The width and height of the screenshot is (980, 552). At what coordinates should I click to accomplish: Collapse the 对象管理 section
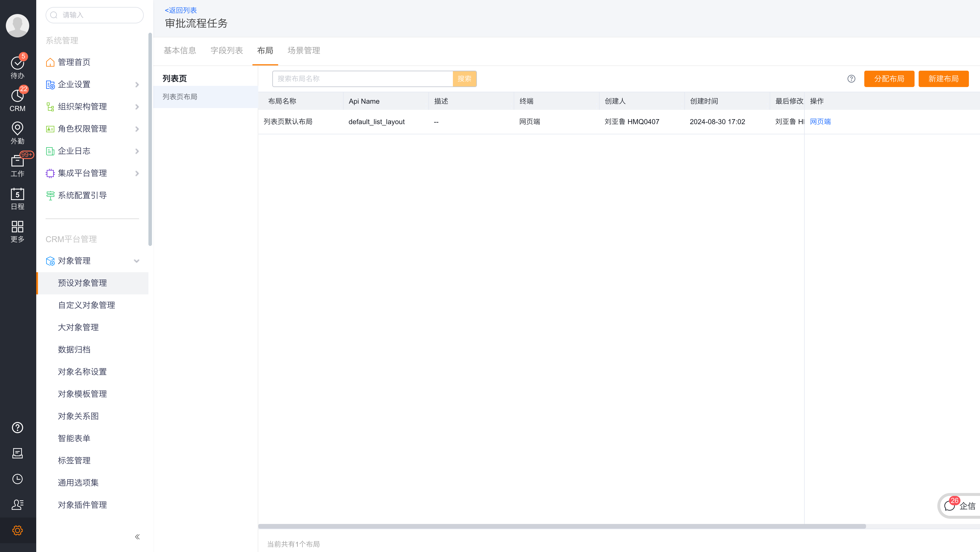[136, 261]
